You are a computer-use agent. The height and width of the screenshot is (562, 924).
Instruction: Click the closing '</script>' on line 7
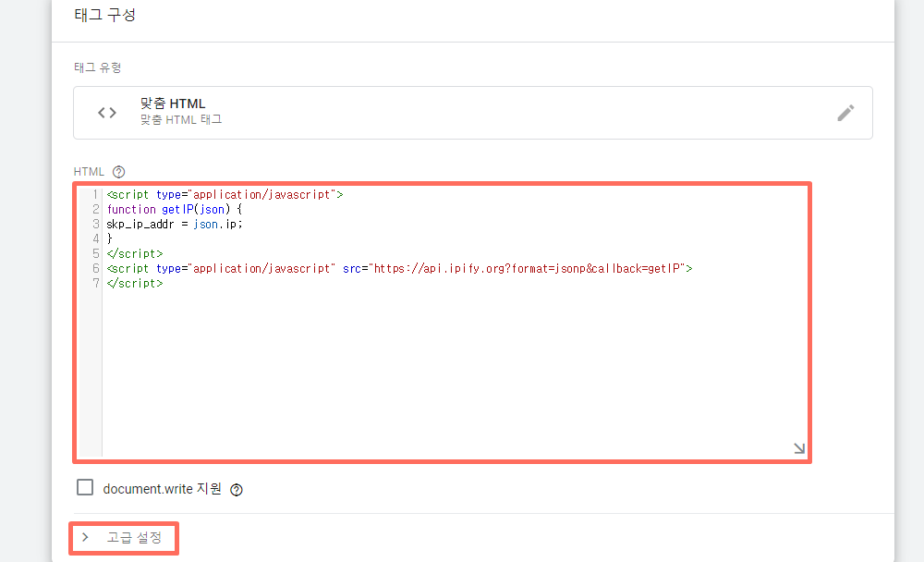pyautogui.click(x=134, y=283)
